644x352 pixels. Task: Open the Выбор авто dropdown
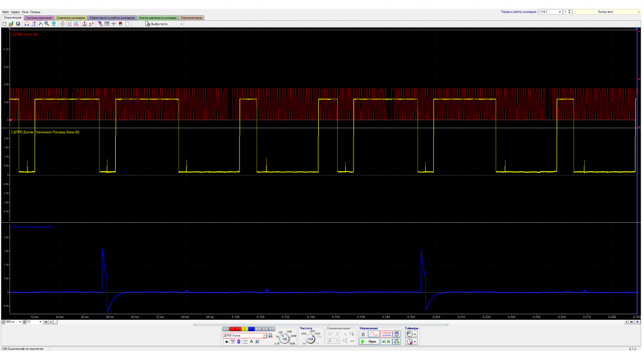[606, 12]
